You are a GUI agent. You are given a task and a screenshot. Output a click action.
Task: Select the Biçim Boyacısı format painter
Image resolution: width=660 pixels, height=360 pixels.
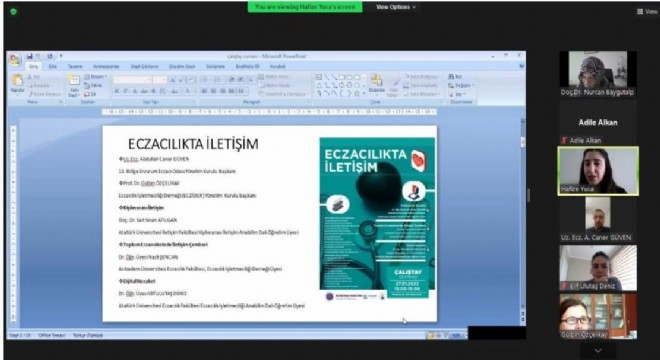(44, 94)
